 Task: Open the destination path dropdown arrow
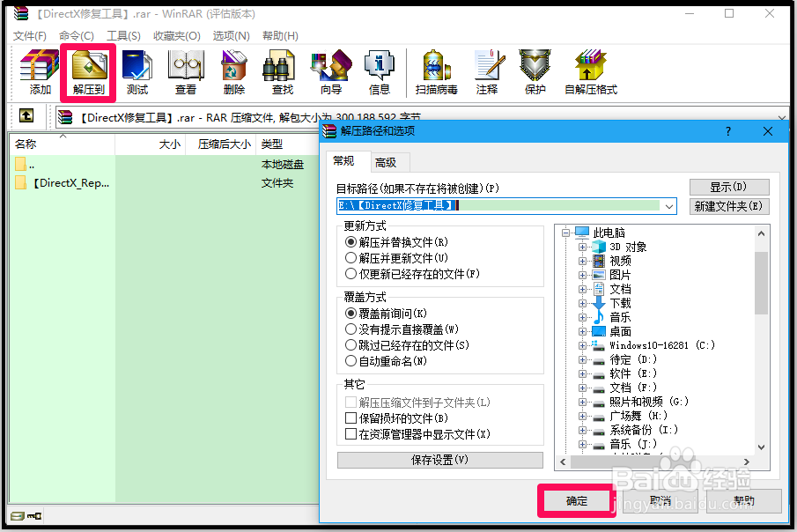(x=669, y=206)
